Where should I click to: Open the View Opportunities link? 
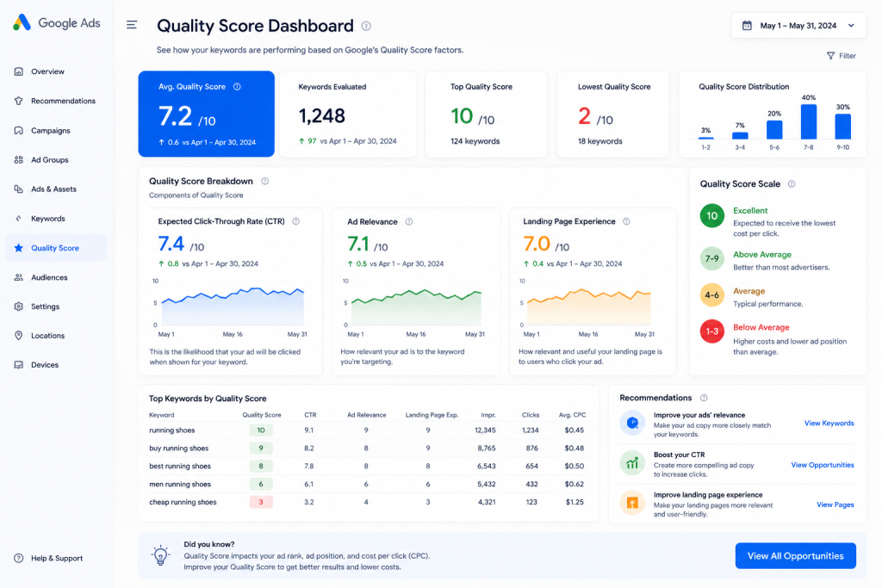(823, 465)
